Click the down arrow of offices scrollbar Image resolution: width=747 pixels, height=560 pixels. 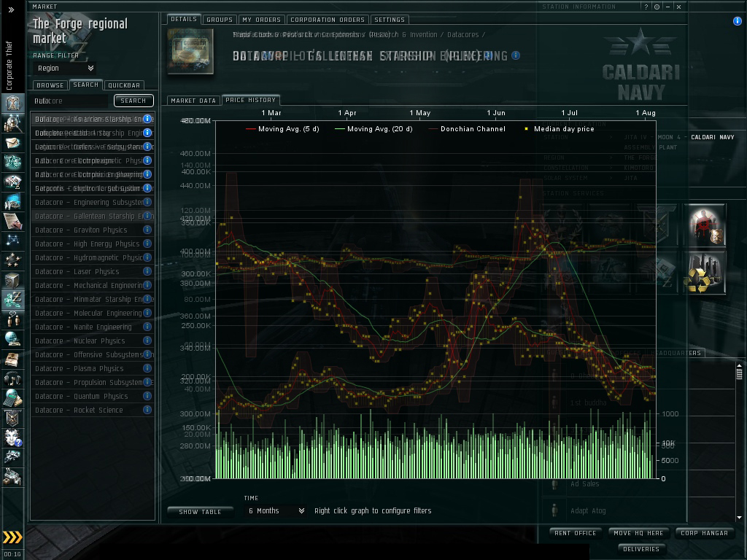pyautogui.click(x=739, y=517)
